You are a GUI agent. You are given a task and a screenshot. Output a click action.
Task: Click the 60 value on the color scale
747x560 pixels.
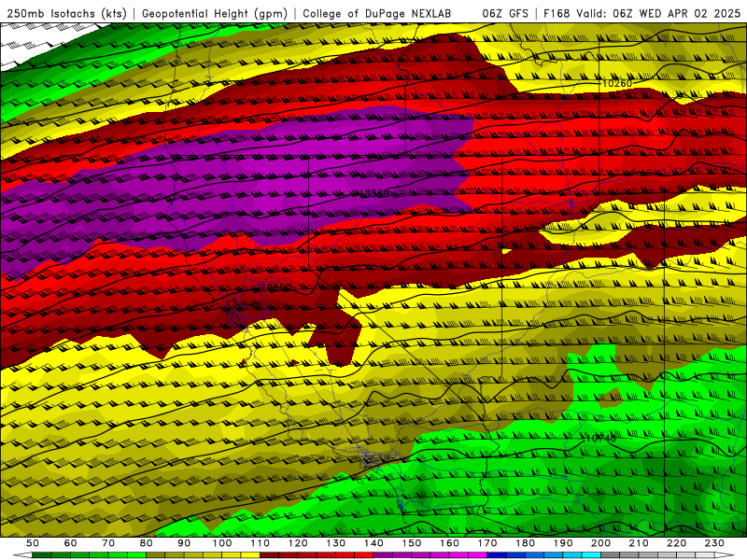pos(70,543)
